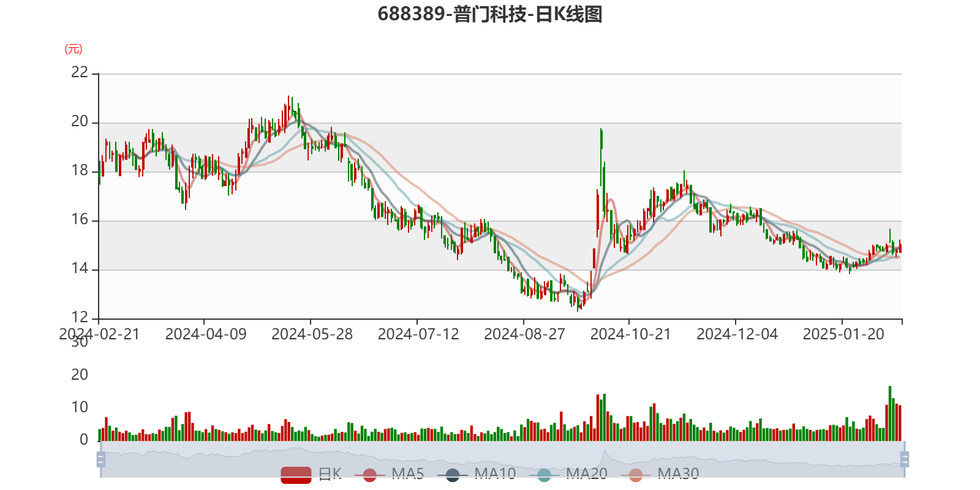The width and height of the screenshot is (980, 490).
Task: Select the 14 price axis label
Action: pos(80,268)
